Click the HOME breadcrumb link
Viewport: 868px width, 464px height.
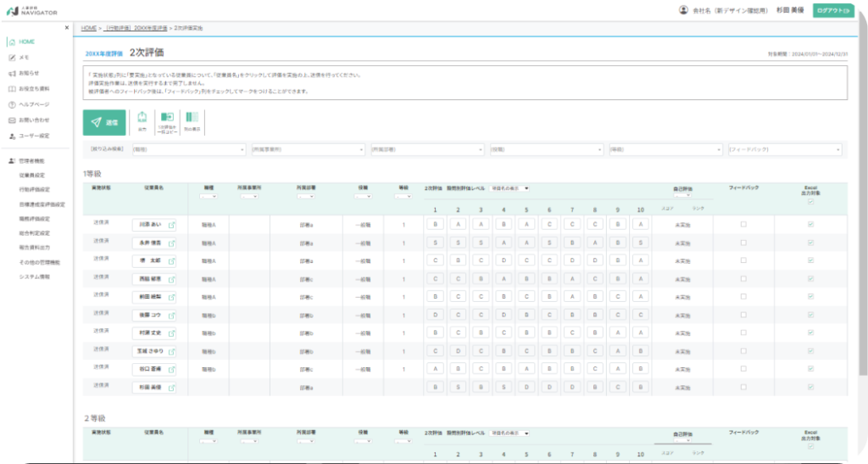(x=88, y=28)
